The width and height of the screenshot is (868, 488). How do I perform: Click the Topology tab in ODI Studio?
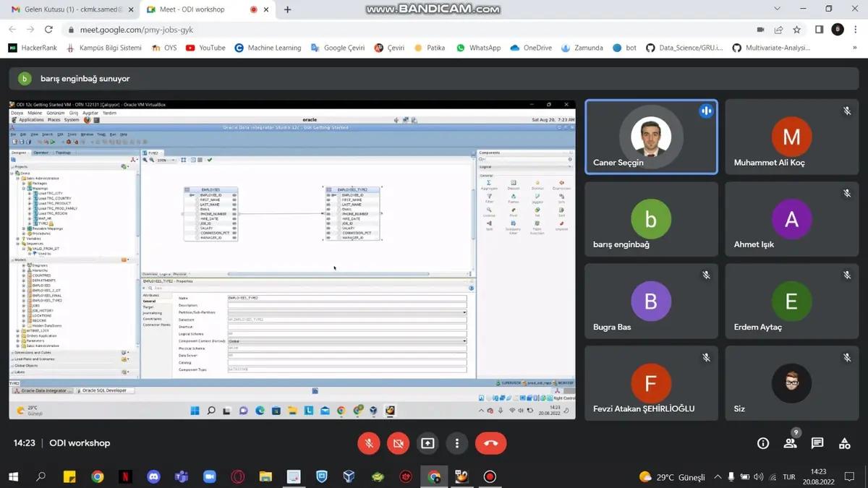(63, 153)
